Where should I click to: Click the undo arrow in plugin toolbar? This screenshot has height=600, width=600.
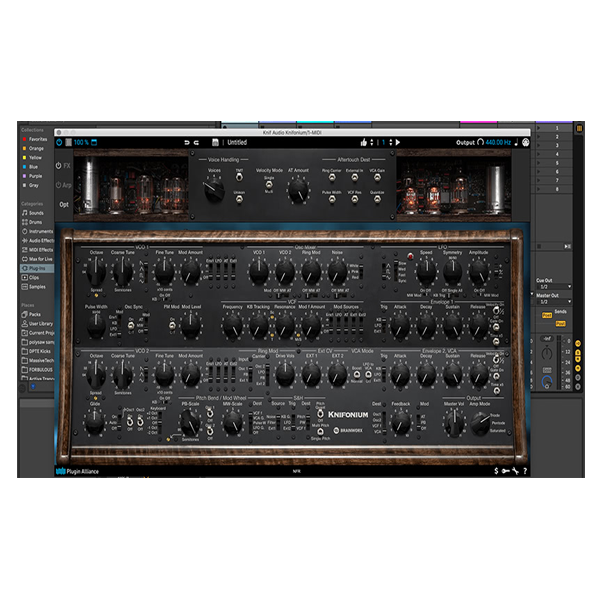(x=187, y=142)
